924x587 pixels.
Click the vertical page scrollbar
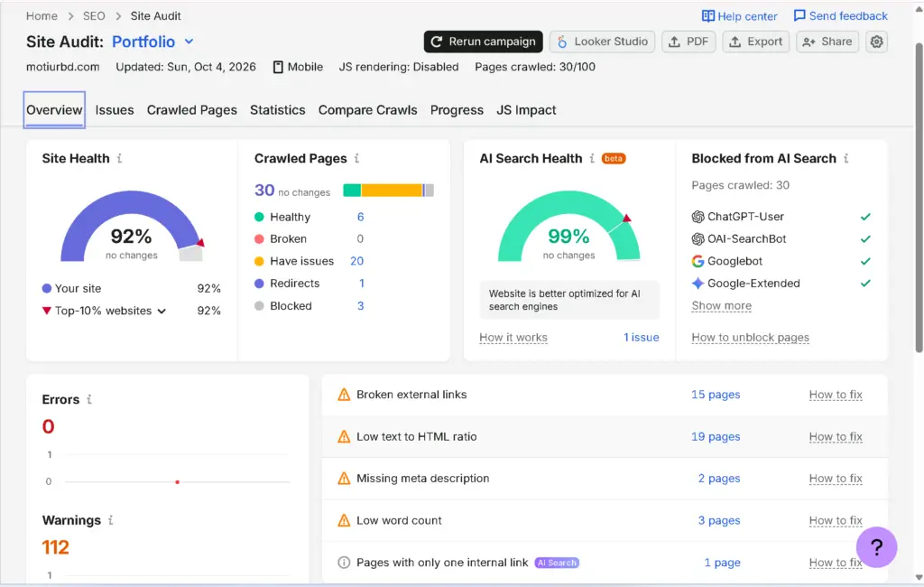click(x=919, y=198)
